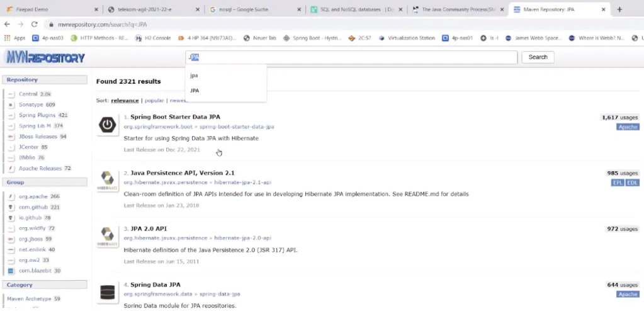
Task: Click the Spring Plugins repository icon
Action: tap(11, 115)
